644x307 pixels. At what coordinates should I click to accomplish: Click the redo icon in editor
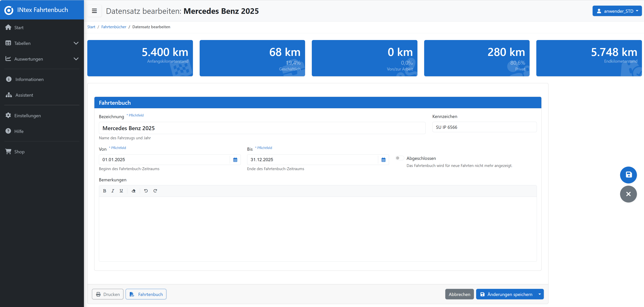point(155,191)
